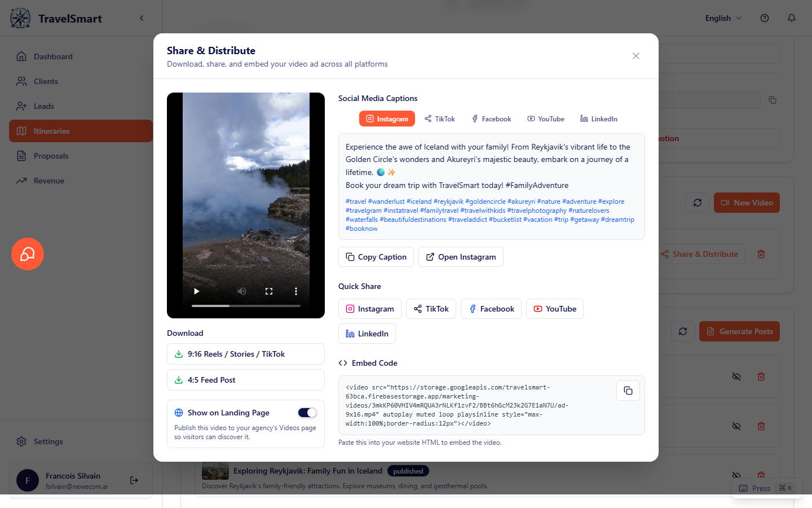Open video player more options menu
The image size is (812, 508).
(296, 291)
